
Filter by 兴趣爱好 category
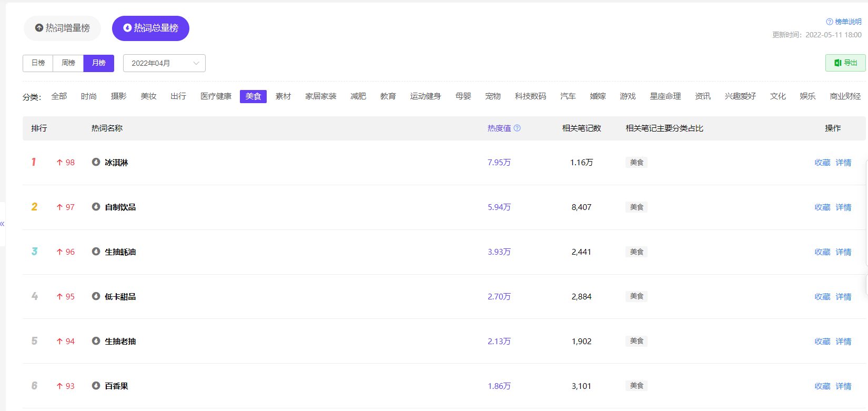740,96
